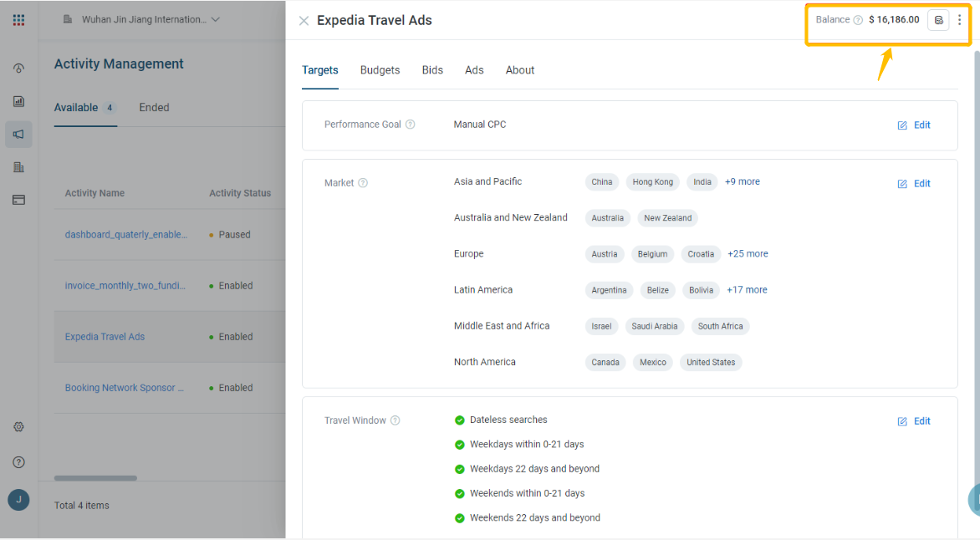Open the settings gear icon in sidebar
The width and height of the screenshot is (980, 540).
point(18,427)
